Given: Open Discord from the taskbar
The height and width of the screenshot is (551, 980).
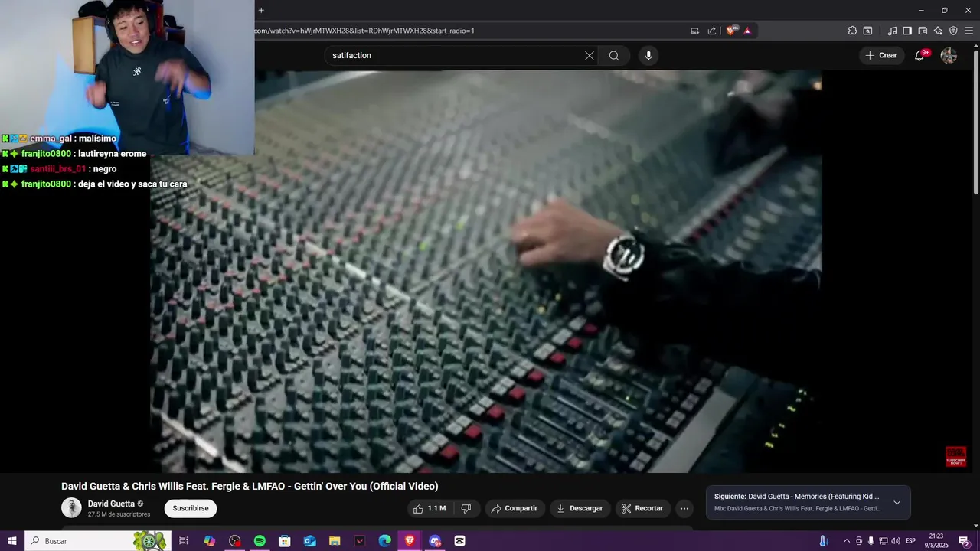Looking at the screenshot, I should [x=435, y=540].
